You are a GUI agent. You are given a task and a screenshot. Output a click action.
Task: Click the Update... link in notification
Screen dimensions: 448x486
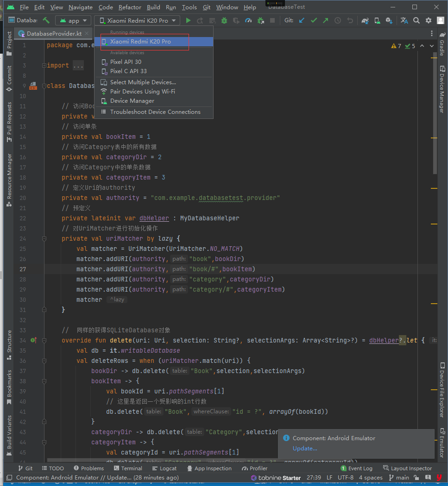pos(305,448)
